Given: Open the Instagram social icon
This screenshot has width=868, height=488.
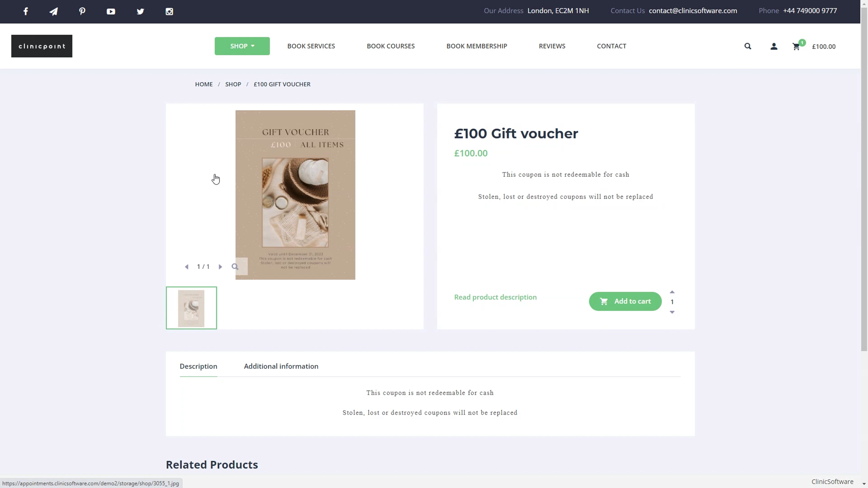Looking at the screenshot, I should click(169, 12).
